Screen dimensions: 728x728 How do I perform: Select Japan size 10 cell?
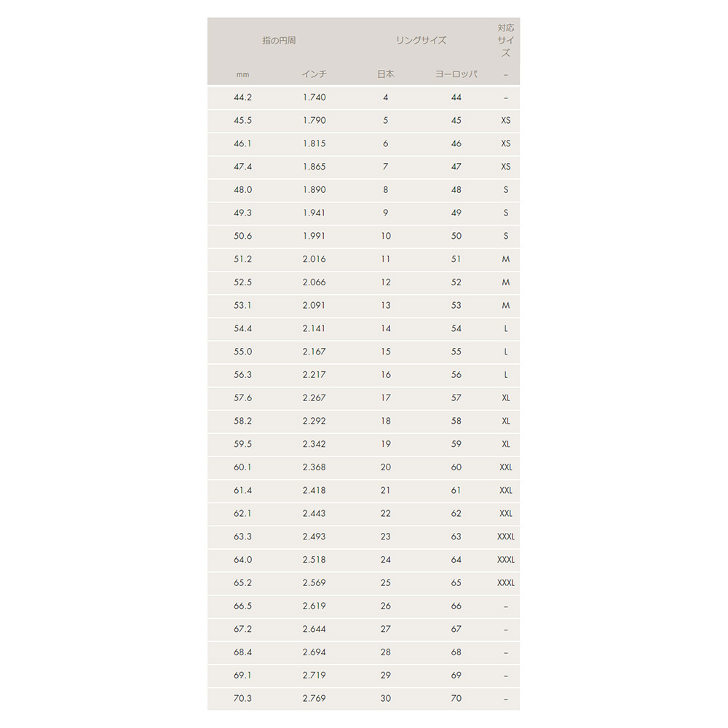tap(386, 236)
